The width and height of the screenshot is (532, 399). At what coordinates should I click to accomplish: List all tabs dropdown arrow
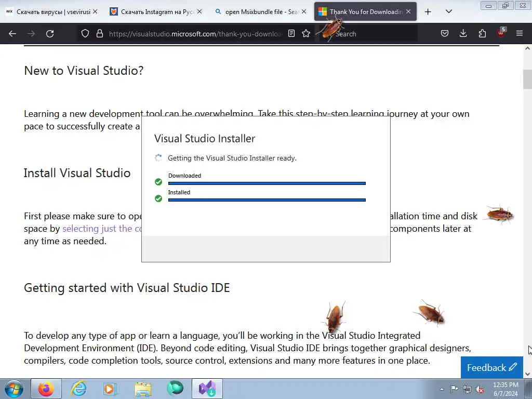448,12
